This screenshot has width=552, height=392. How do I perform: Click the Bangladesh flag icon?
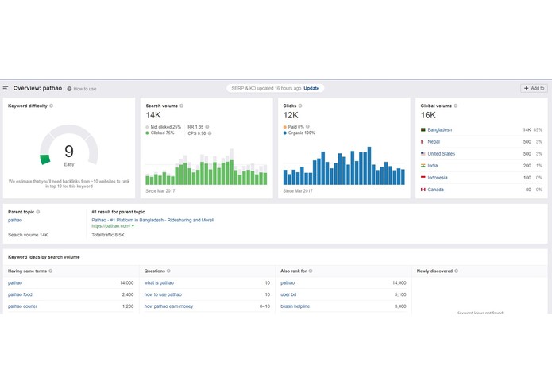coord(423,129)
